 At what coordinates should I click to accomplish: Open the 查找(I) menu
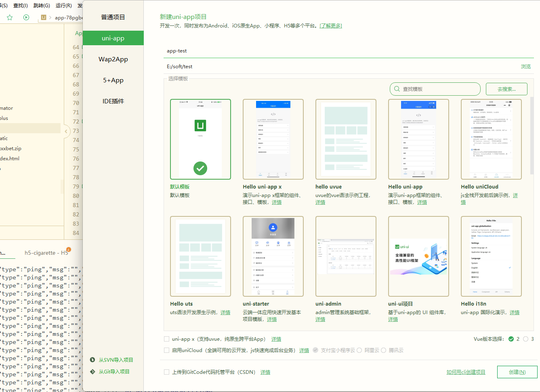click(x=21, y=5)
